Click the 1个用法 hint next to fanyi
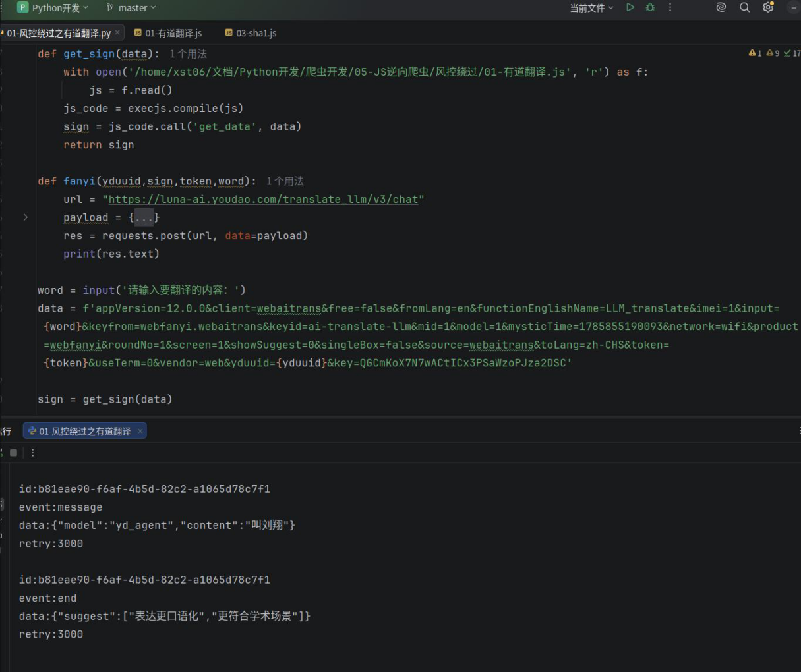The width and height of the screenshot is (801, 672). 285,181
